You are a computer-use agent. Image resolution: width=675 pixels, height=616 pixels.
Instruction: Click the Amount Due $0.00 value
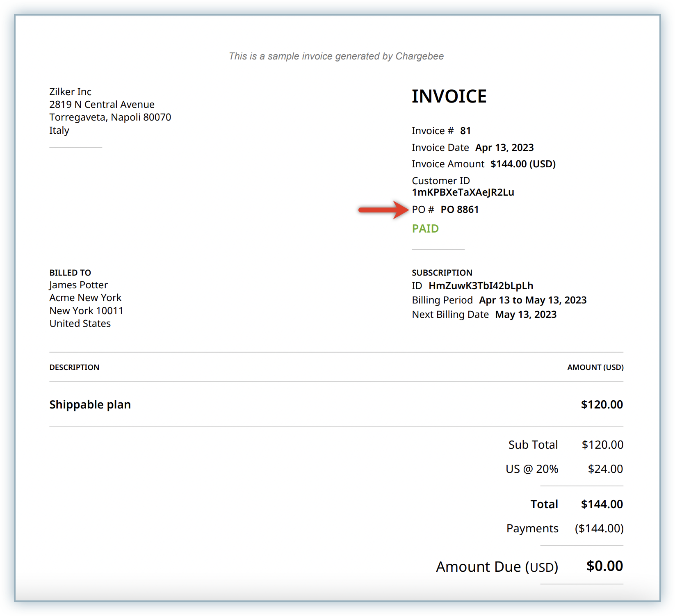point(604,566)
